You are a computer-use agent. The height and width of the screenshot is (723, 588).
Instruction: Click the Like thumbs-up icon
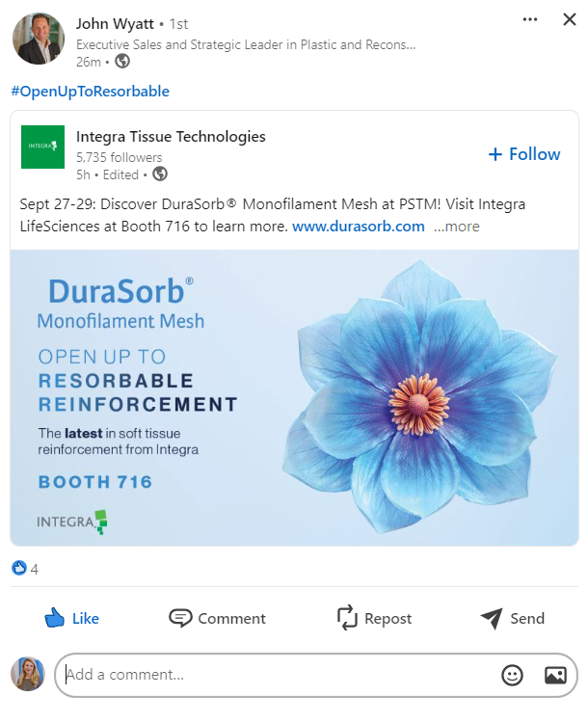54,617
